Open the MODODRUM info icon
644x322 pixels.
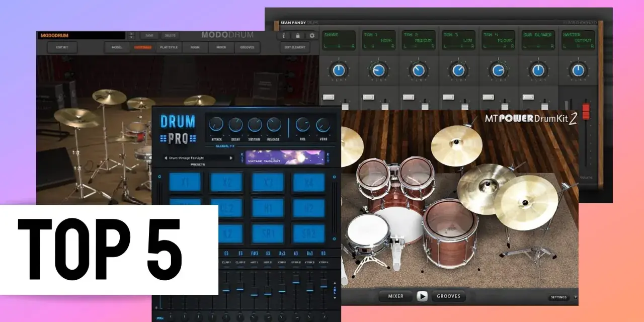tap(285, 36)
